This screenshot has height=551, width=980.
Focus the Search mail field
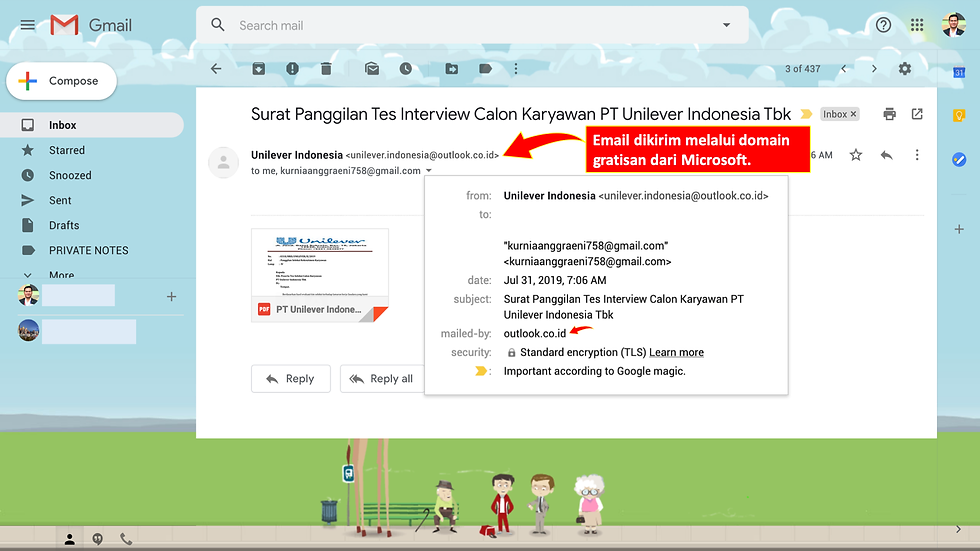[x=472, y=25]
